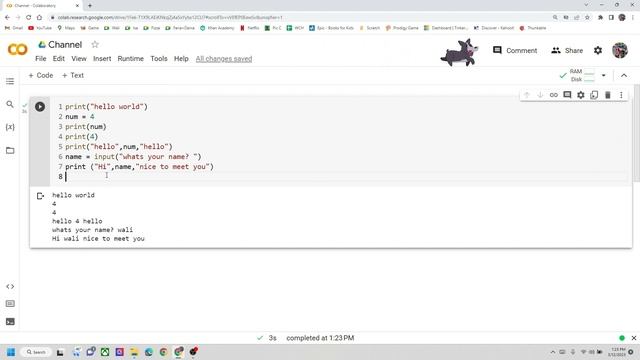640x360 pixels.
Task: Run the code cell with play button
Action: click(x=40, y=107)
